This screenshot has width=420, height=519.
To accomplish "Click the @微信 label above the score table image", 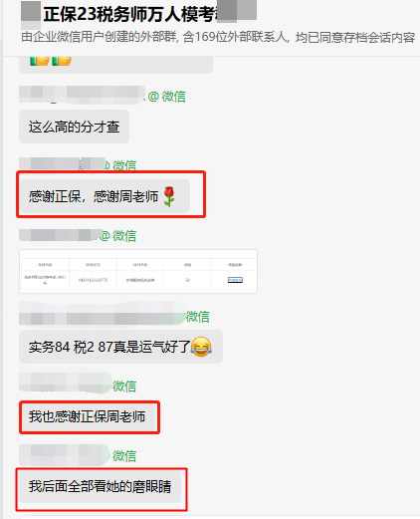I will (x=117, y=236).
